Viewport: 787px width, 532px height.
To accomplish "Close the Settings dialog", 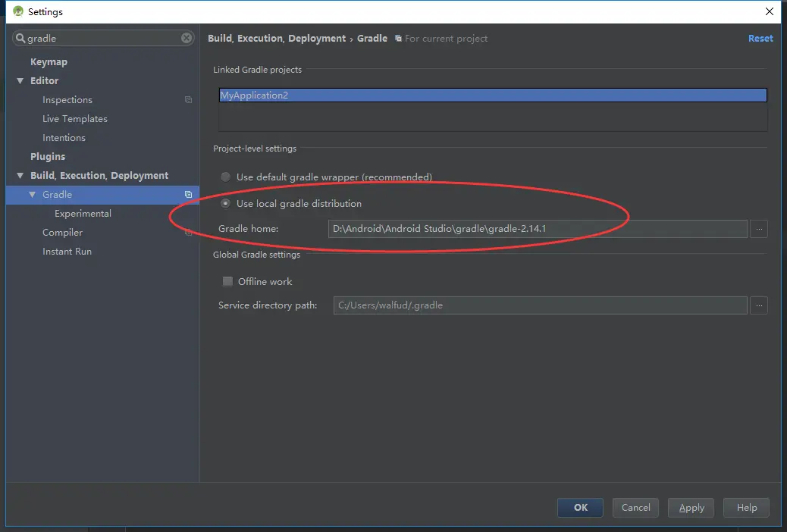I will pos(770,11).
